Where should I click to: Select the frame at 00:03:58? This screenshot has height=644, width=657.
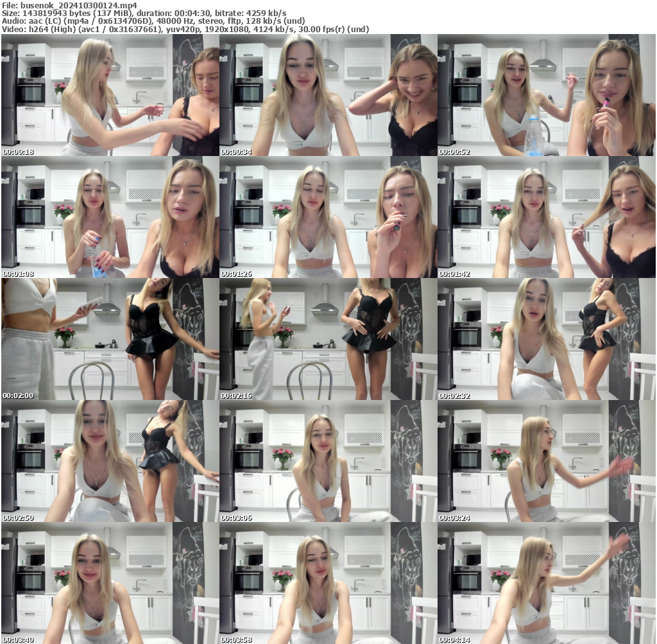(328, 581)
